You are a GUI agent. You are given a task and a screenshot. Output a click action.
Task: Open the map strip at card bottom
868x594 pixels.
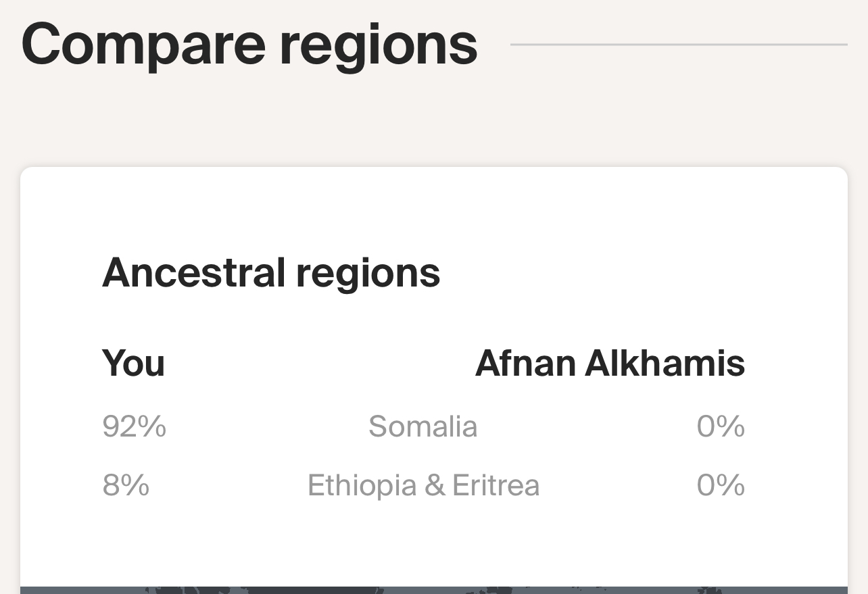tap(434, 590)
